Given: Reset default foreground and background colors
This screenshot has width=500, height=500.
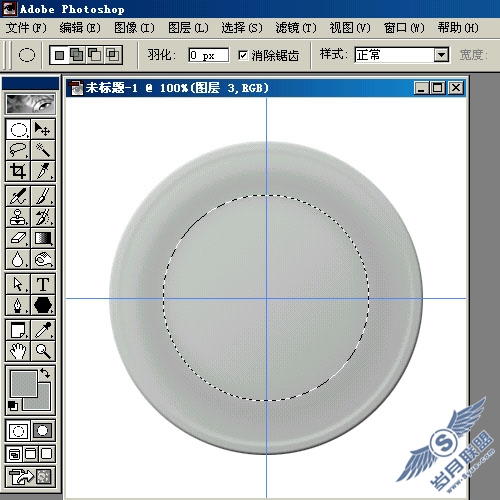Looking at the screenshot, I should [13, 406].
